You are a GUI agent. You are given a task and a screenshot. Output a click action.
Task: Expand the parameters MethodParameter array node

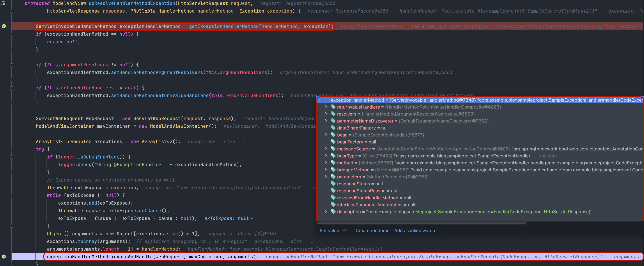(x=326, y=177)
